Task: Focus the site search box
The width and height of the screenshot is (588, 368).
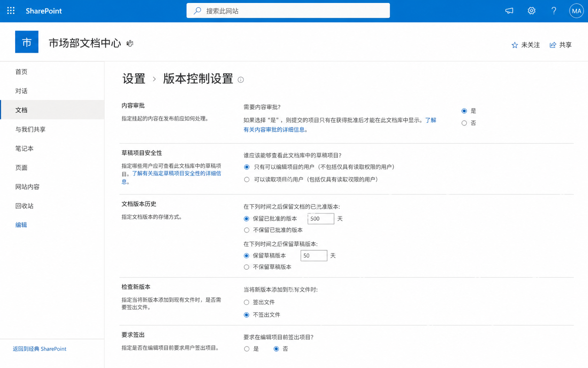Action: 288,11
